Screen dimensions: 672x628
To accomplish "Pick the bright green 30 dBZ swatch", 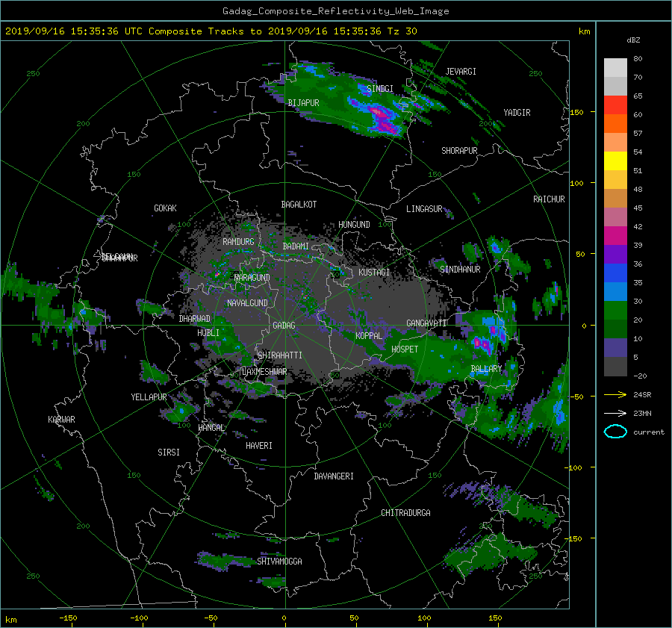I will tap(615, 310).
